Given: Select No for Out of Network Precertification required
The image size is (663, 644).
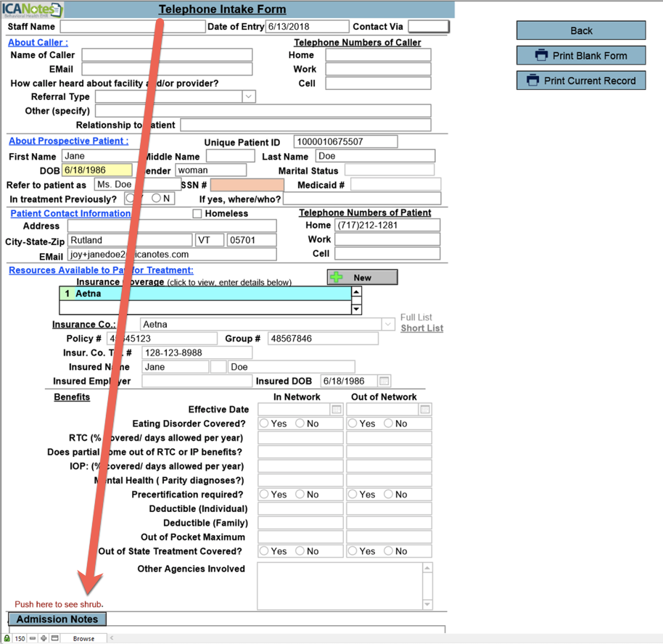Looking at the screenshot, I should pyautogui.click(x=389, y=495).
